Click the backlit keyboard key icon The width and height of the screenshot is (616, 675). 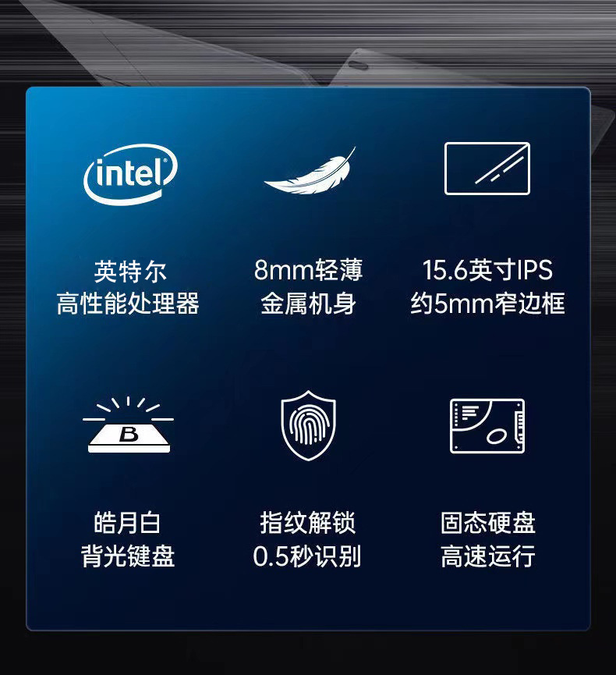128,425
